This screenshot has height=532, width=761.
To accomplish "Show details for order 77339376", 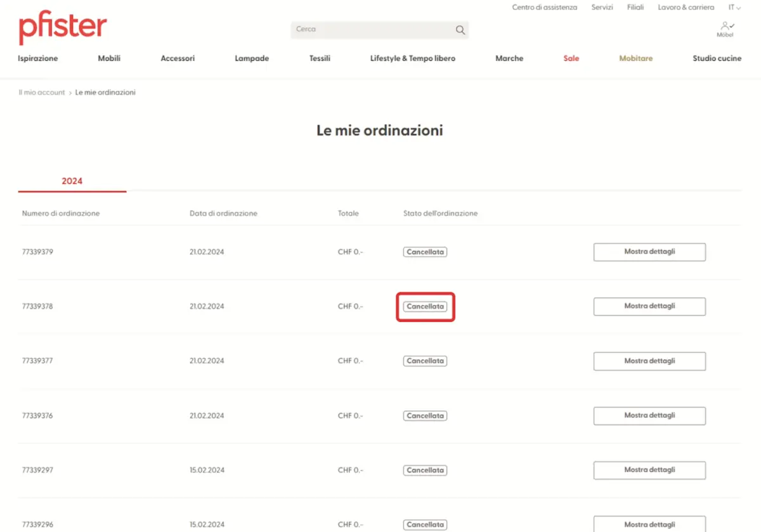I will pyautogui.click(x=649, y=416).
